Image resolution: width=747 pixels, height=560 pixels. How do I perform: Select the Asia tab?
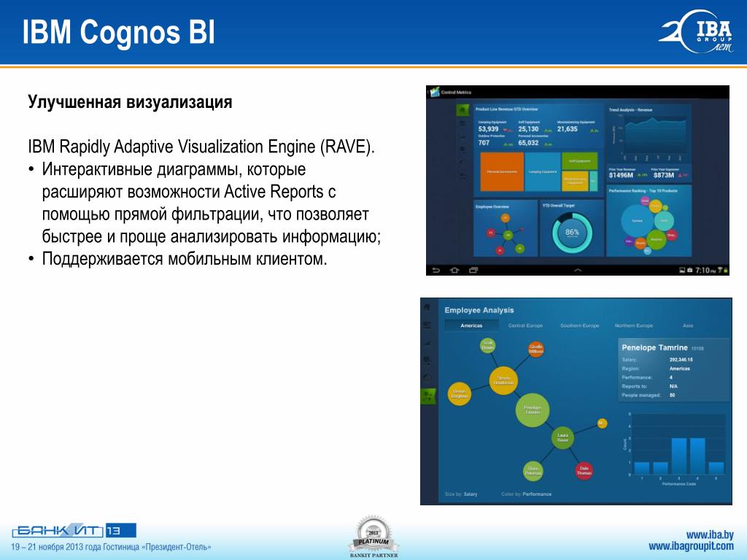coord(688,326)
